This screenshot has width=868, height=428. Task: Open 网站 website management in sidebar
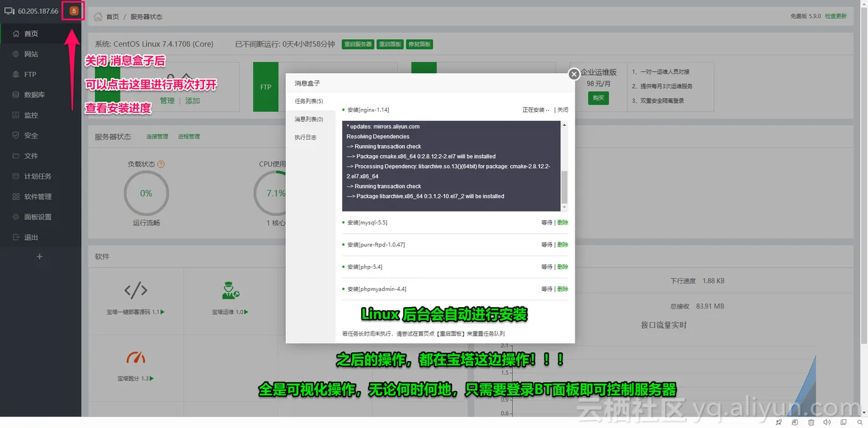point(40,55)
